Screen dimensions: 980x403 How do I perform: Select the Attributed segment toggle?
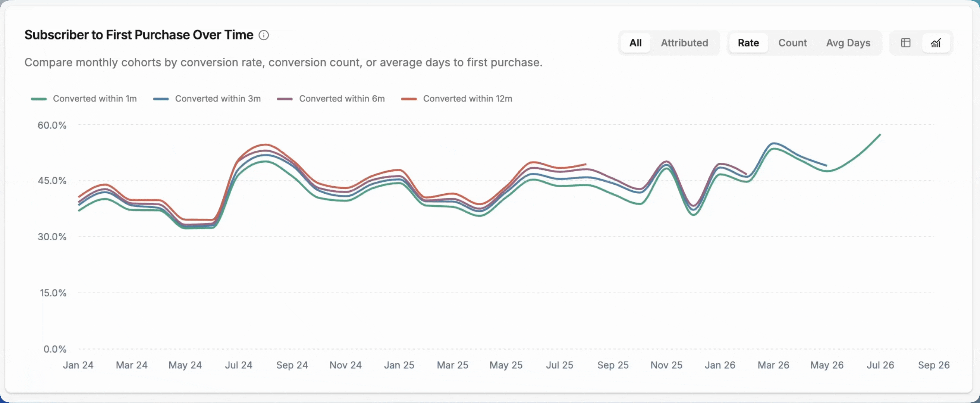point(684,43)
